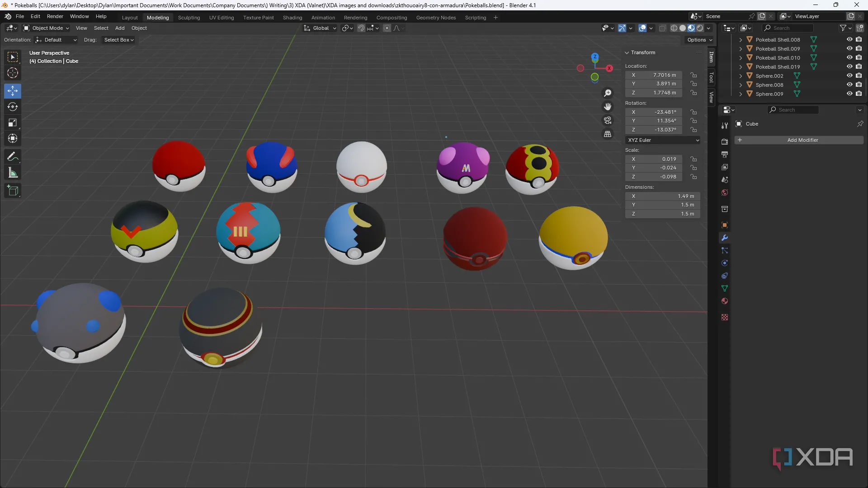
Task: Open the Object Constraints properties tab
Action: point(725,276)
